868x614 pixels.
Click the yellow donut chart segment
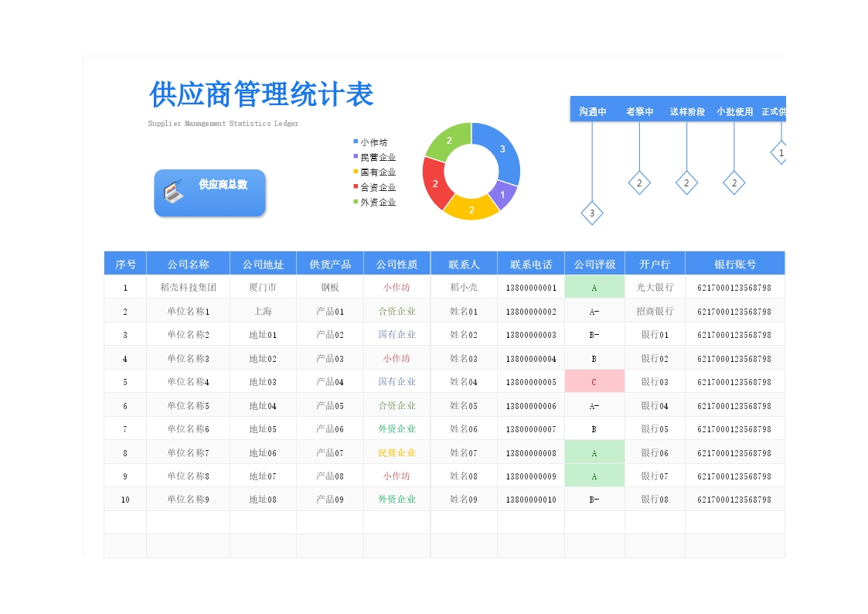(x=471, y=209)
